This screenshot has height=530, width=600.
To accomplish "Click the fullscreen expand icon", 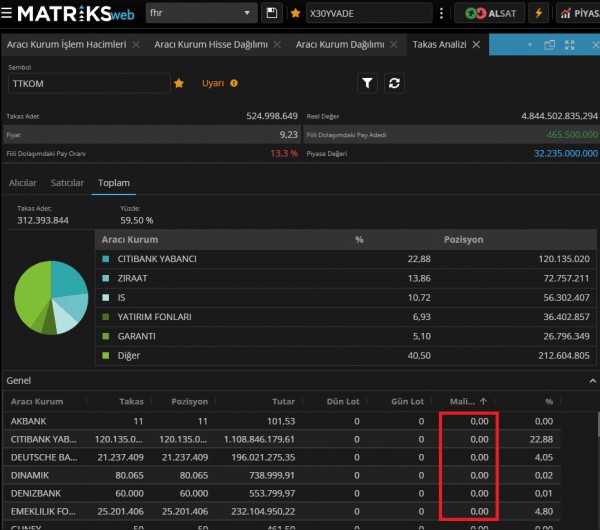I will point(570,45).
